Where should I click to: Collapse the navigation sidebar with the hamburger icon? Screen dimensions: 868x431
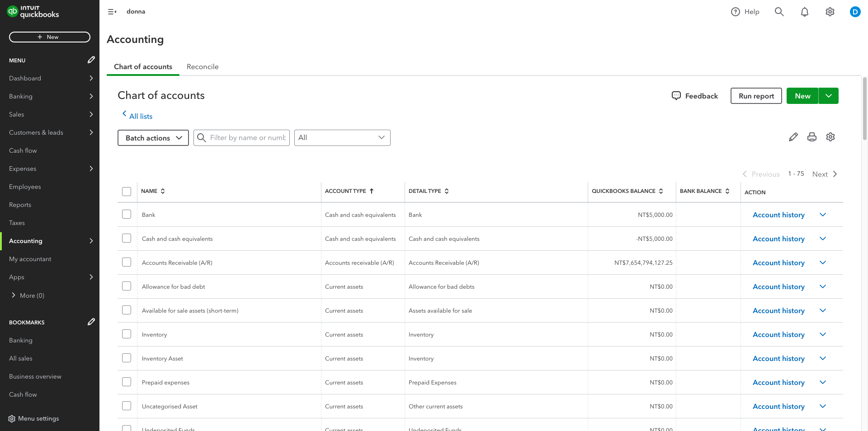click(x=112, y=12)
